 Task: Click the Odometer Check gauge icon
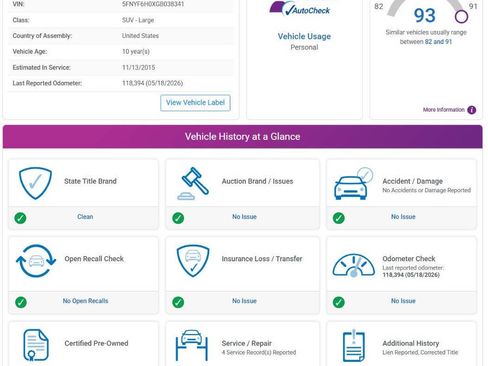click(x=354, y=265)
